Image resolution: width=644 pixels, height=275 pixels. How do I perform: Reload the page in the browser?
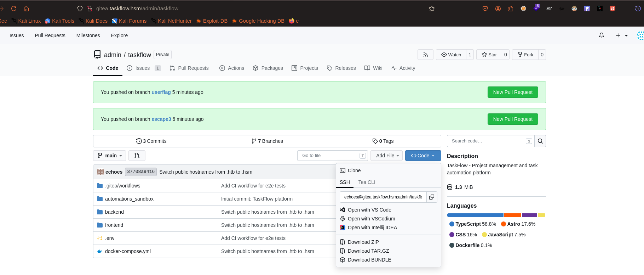coord(14,9)
